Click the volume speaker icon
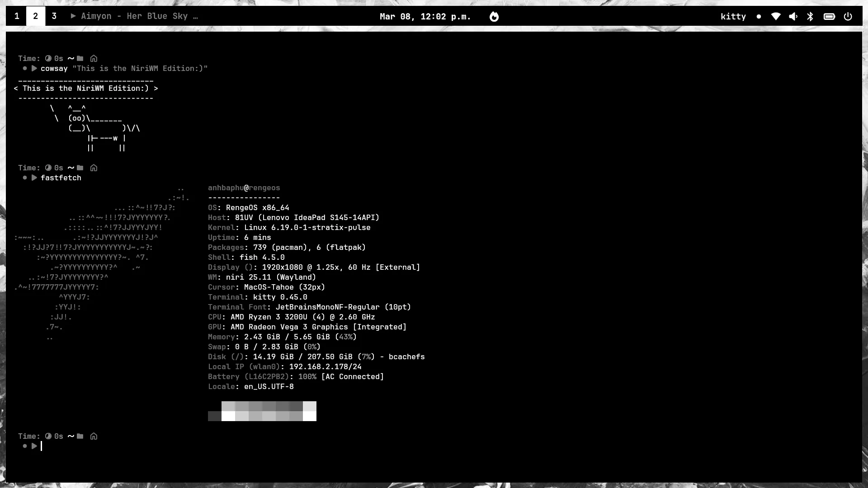This screenshot has height=488, width=868. point(793,17)
